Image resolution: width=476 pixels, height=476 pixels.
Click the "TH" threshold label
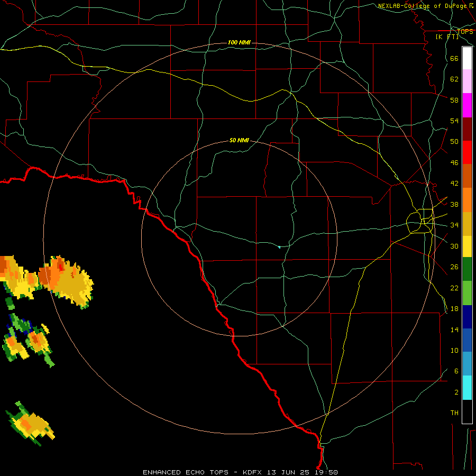[x=454, y=413]
